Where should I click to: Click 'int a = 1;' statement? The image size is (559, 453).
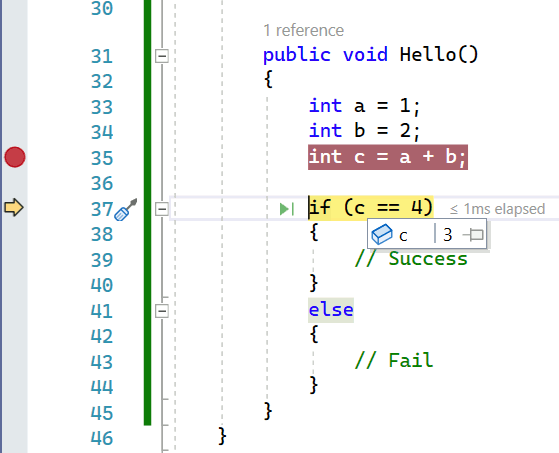click(x=365, y=106)
